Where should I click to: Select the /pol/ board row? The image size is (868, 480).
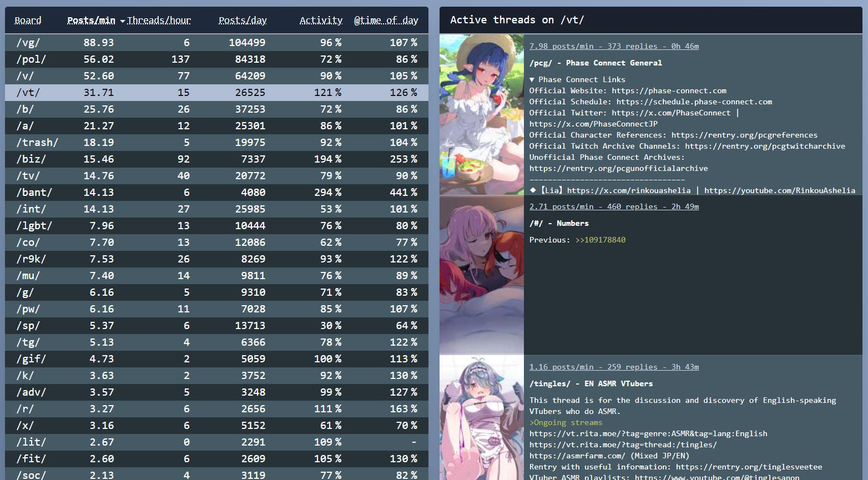216,59
